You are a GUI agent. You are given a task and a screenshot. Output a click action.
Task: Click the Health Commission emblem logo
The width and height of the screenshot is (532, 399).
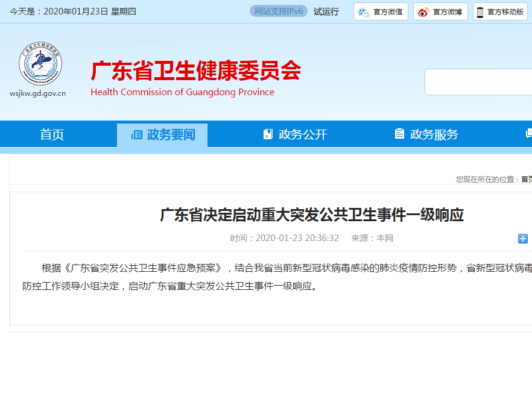click(x=40, y=64)
